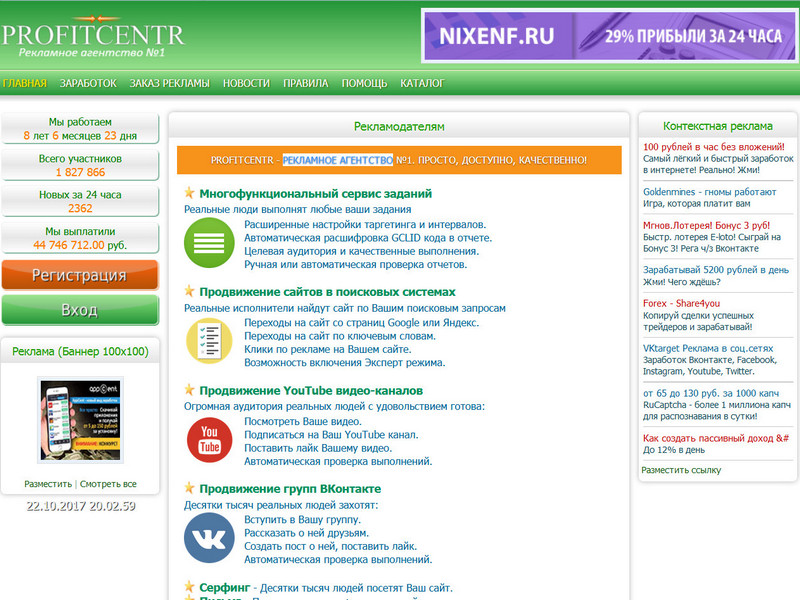Open the highlighted РЕКЛАМНОЕ АГЕНТСТВО link
This screenshot has height=600, width=800.
[x=338, y=160]
